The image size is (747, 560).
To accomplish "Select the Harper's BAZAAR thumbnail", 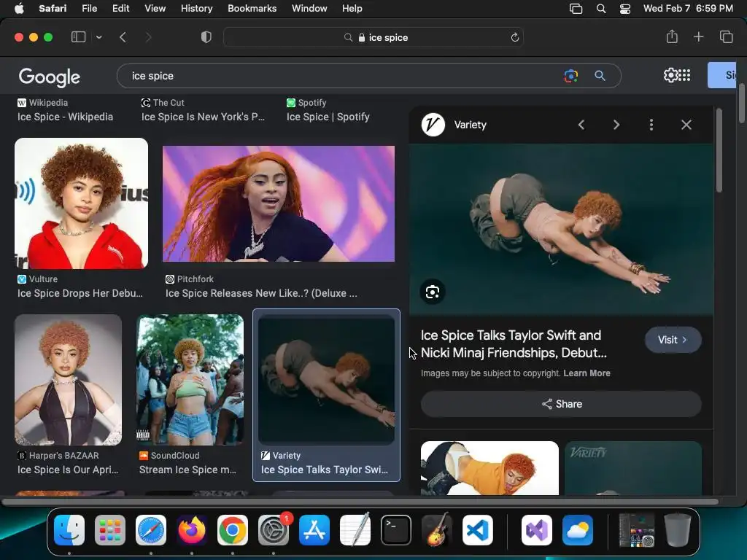I will click(68, 379).
